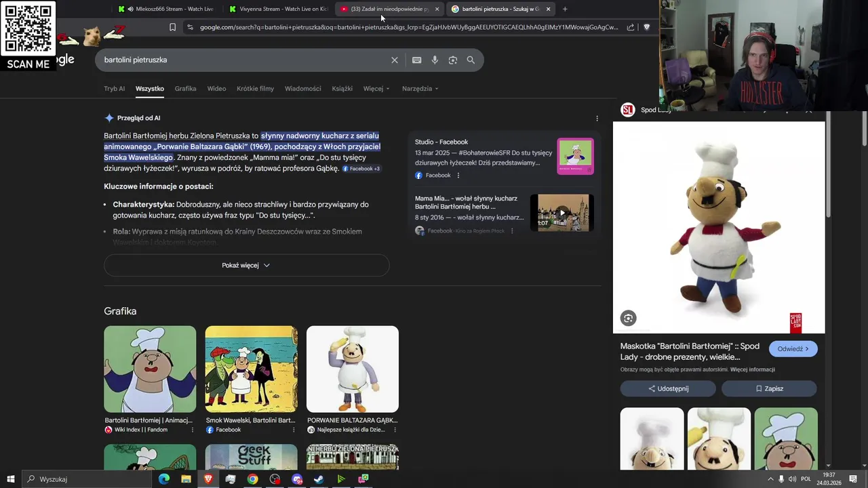Screen dimensions: 868x488
Task: Close the bartolini pietruszka browser tab
Action: pos(548,9)
